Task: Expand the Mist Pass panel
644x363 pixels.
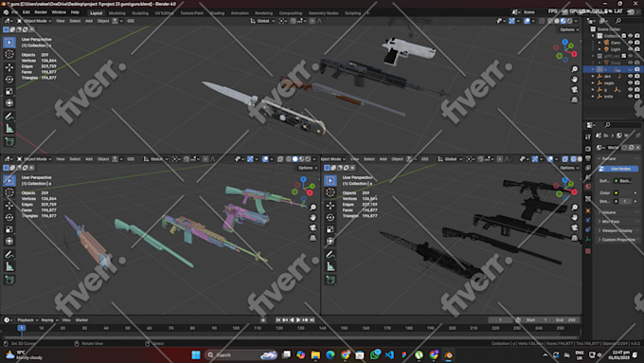Action: [x=617, y=221]
